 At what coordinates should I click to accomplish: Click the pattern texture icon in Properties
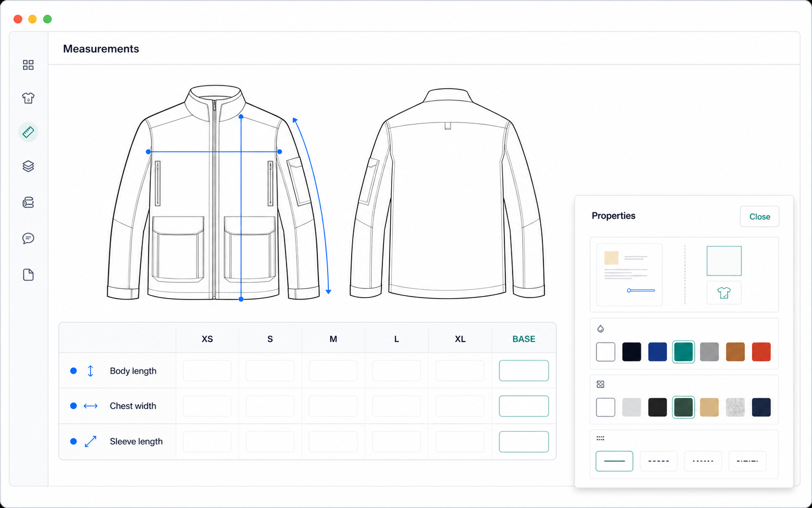pyautogui.click(x=601, y=384)
